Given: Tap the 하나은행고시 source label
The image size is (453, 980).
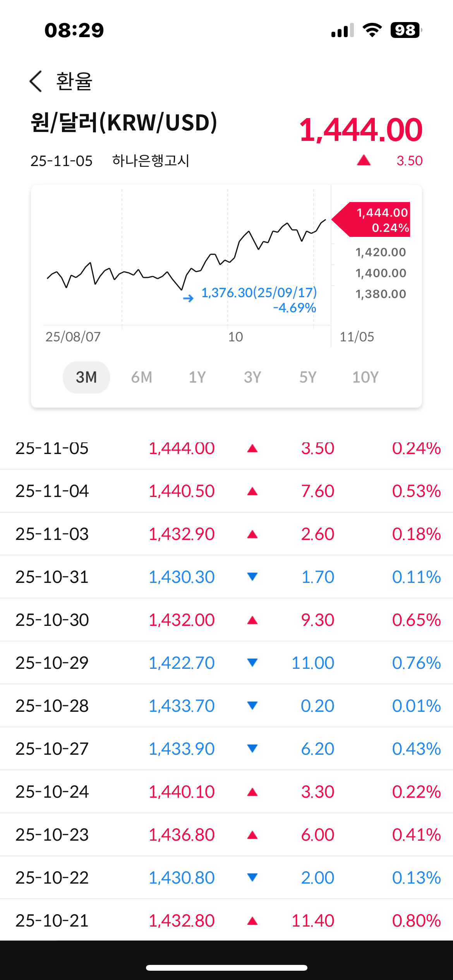Looking at the screenshot, I should coord(151,161).
